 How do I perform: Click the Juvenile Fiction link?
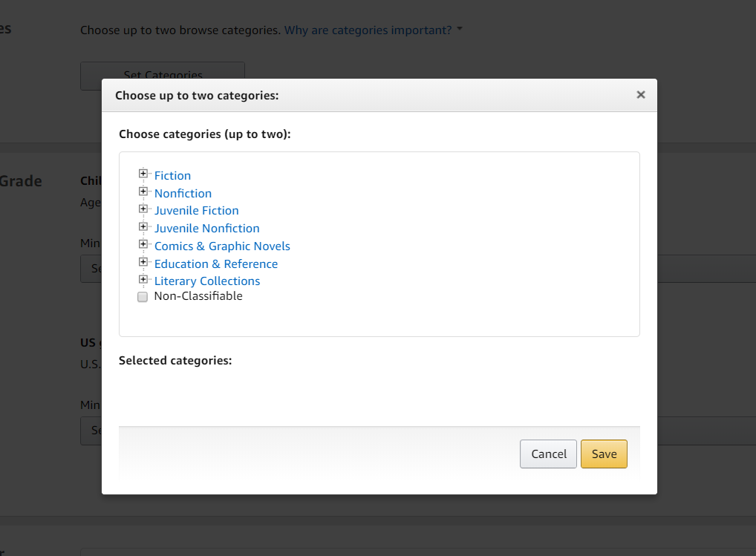pos(196,211)
